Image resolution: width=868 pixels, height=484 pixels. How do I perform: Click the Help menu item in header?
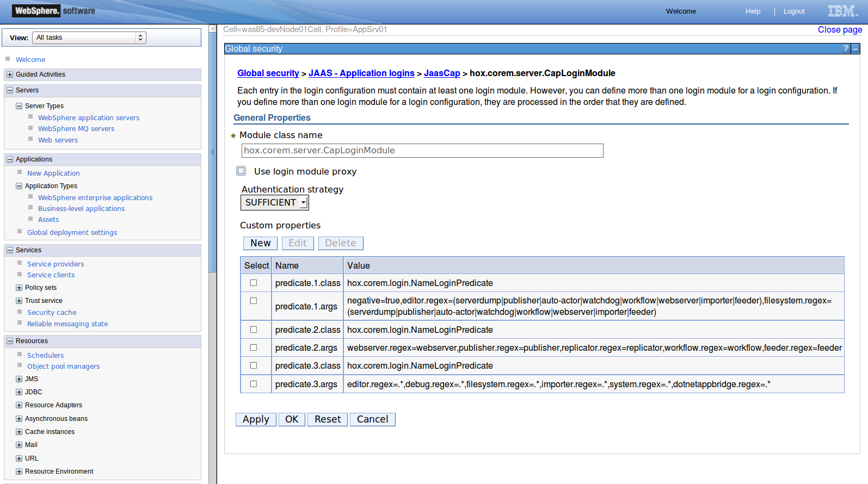(x=753, y=11)
